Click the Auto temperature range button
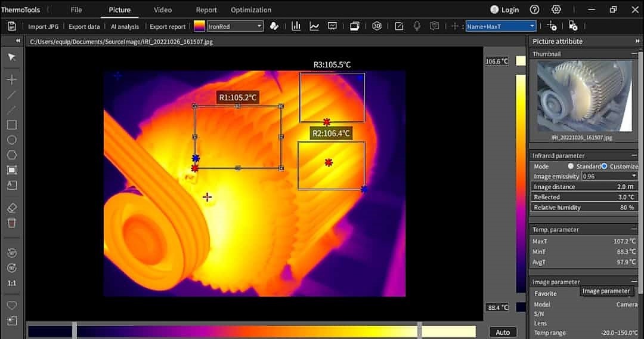The height and width of the screenshot is (339, 644). pos(502,332)
